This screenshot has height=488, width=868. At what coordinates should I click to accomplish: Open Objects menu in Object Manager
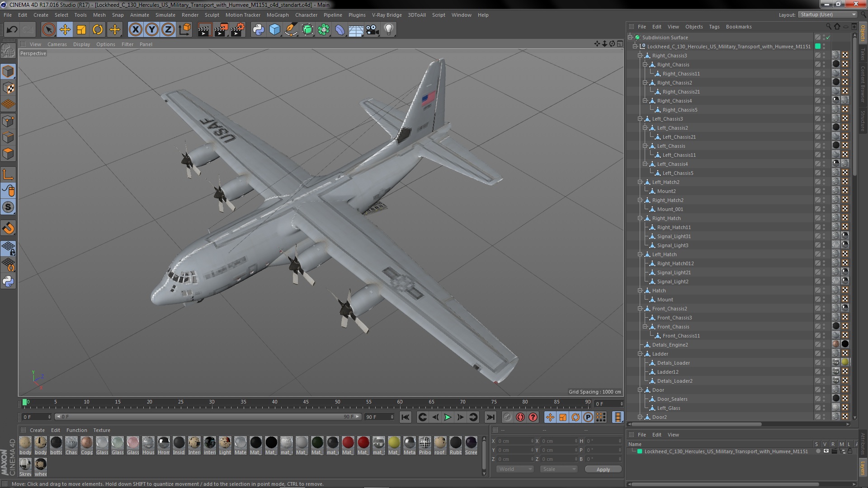click(694, 27)
